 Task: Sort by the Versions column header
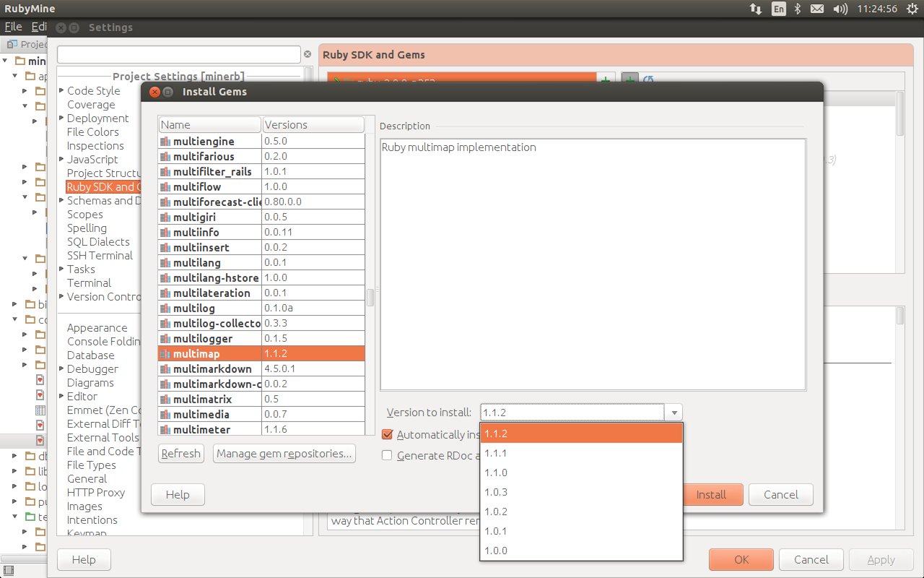click(313, 124)
